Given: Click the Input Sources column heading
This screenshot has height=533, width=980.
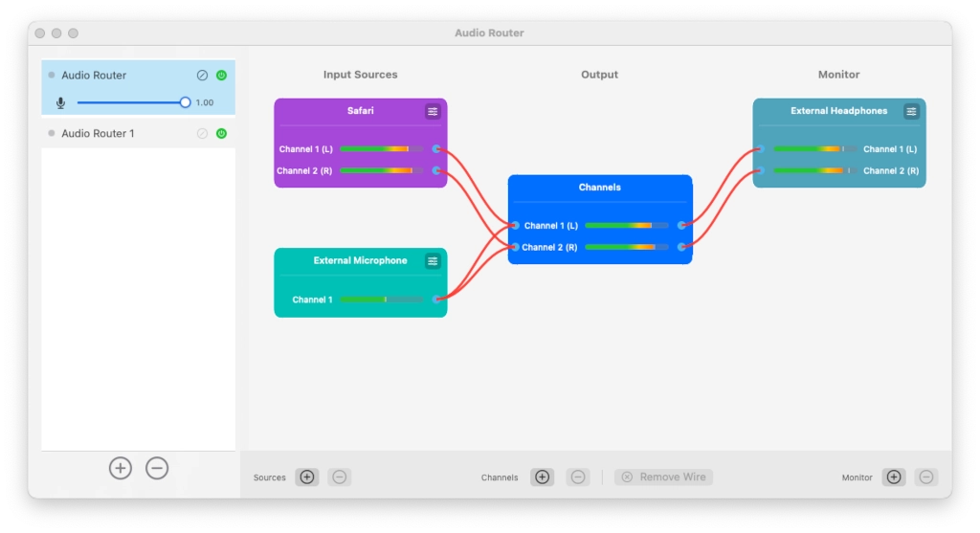Looking at the screenshot, I should click(x=360, y=75).
